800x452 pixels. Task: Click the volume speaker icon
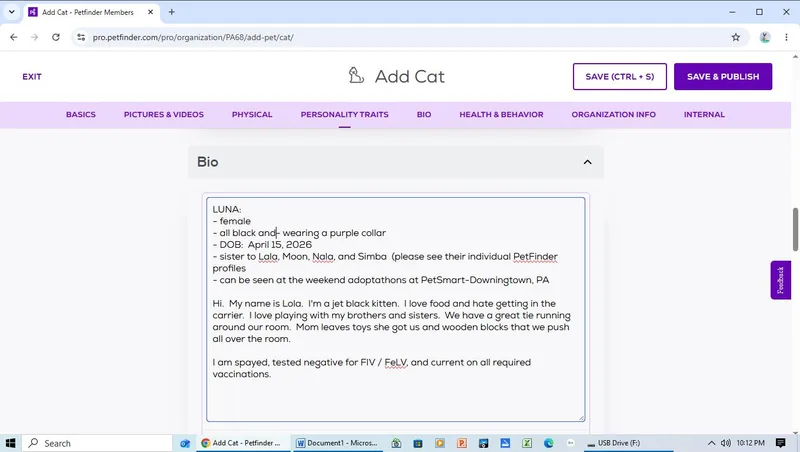tap(726, 443)
